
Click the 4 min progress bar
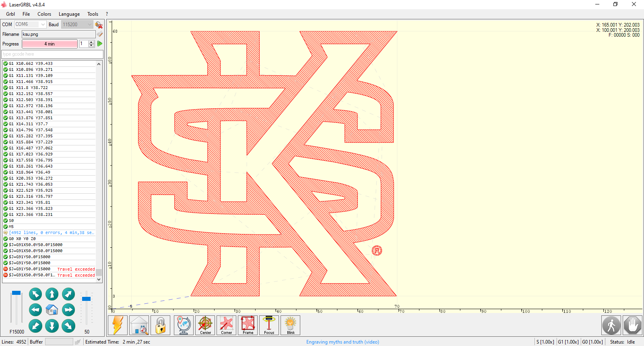50,44
